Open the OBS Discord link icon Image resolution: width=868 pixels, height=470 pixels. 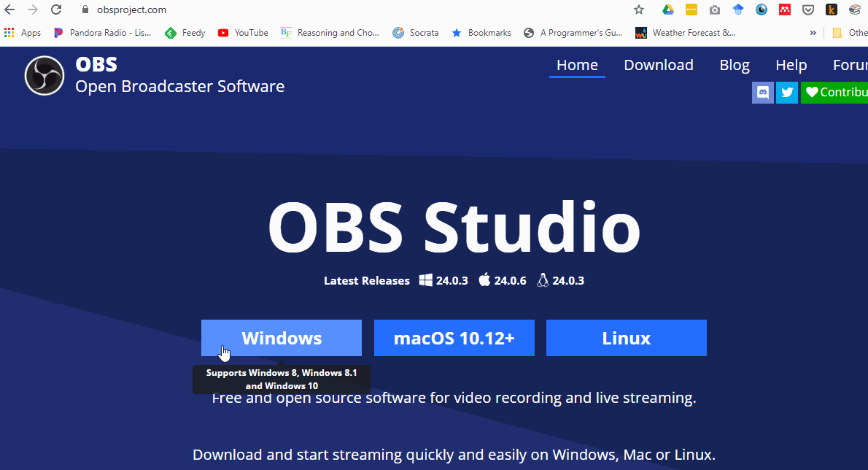[x=763, y=93]
